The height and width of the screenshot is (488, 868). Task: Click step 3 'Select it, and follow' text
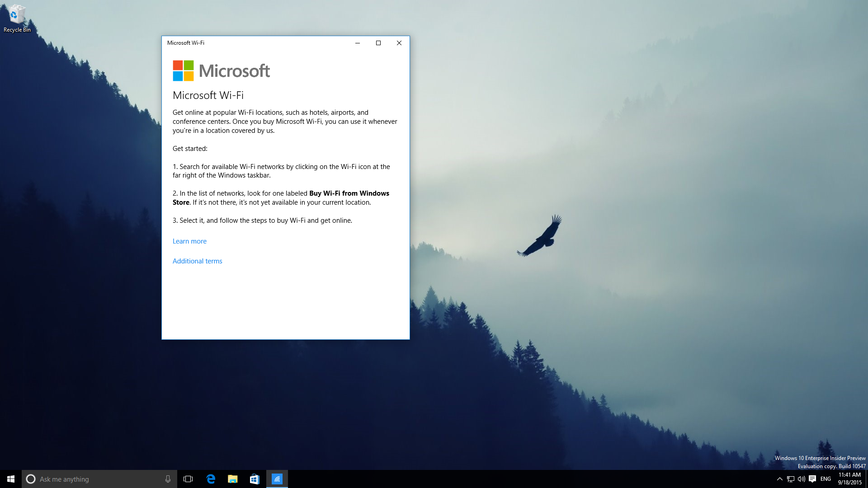click(x=262, y=221)
